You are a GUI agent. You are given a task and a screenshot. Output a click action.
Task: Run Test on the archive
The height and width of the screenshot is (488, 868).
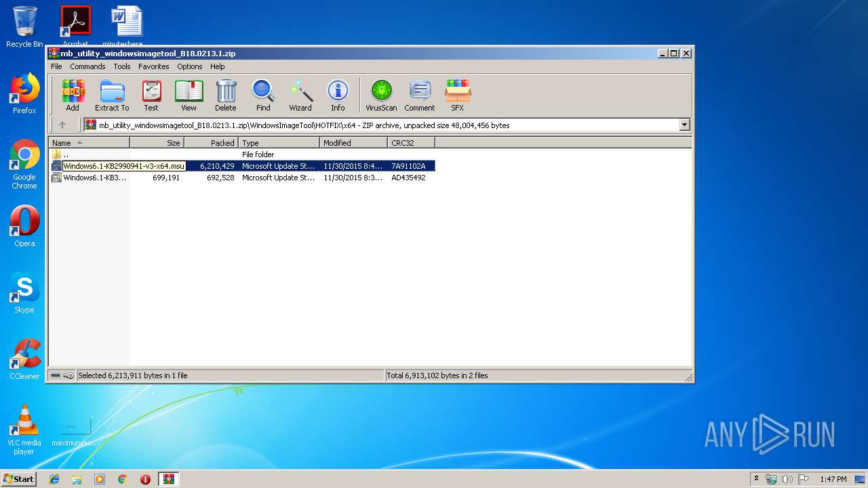tap(151, 95)
